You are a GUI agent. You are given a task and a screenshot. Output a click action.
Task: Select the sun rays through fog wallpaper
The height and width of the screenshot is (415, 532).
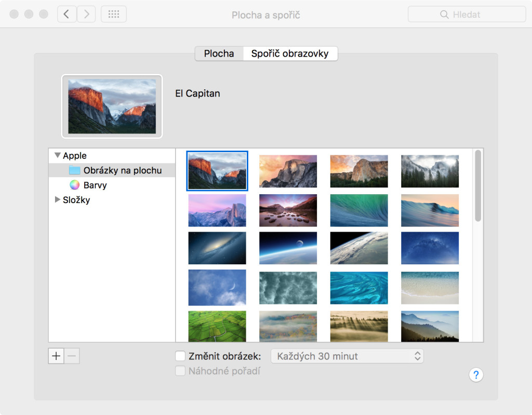point(359,326)
